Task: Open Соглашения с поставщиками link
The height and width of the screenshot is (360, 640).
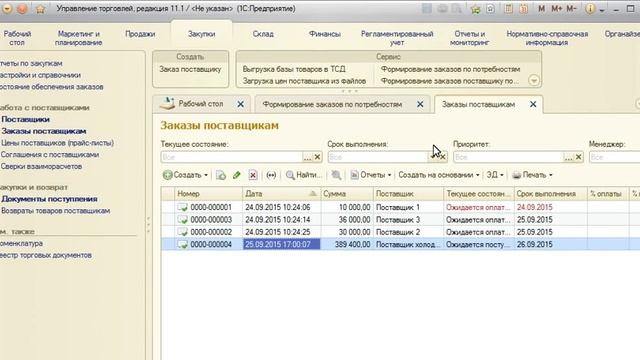Action: coord(50,155)
